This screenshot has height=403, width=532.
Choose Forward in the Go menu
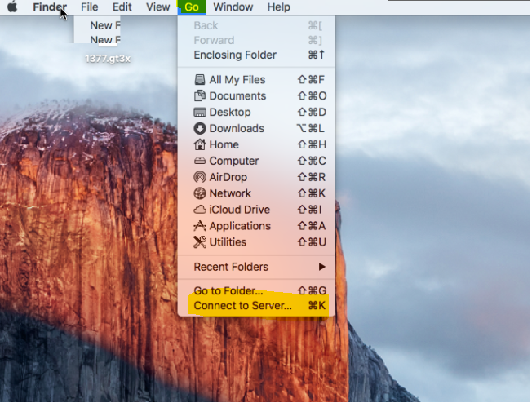tap(256, 40)
